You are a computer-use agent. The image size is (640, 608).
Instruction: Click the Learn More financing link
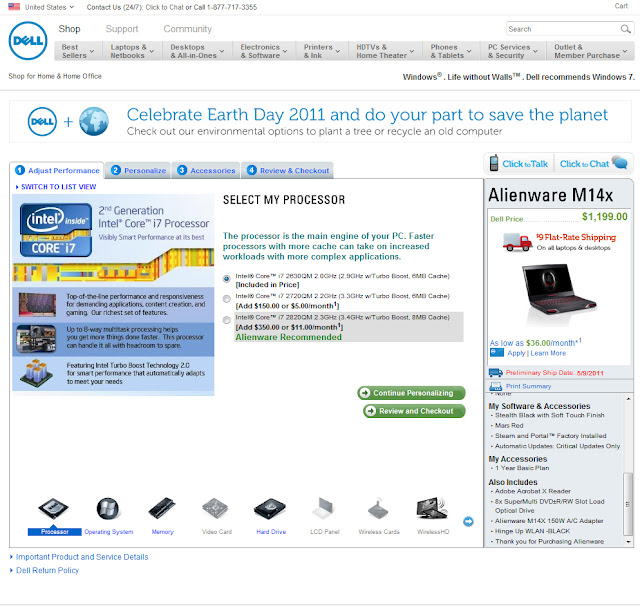(548, 353)
